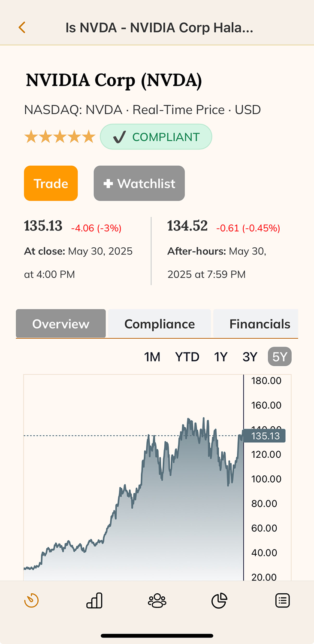The width and height of the screenshot is (314, 644).
Task: Select the 1M chart range
Action: click(152, 357)
